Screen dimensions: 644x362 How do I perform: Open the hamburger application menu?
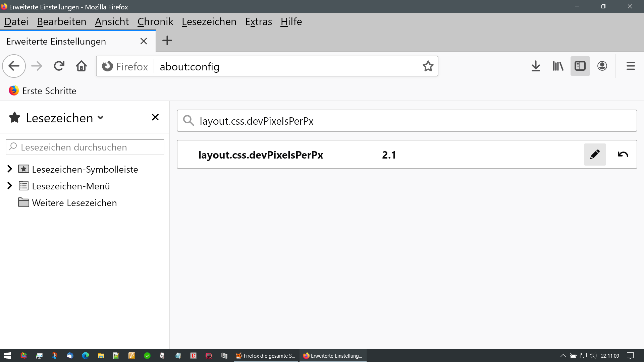click(x=631, y=66)
